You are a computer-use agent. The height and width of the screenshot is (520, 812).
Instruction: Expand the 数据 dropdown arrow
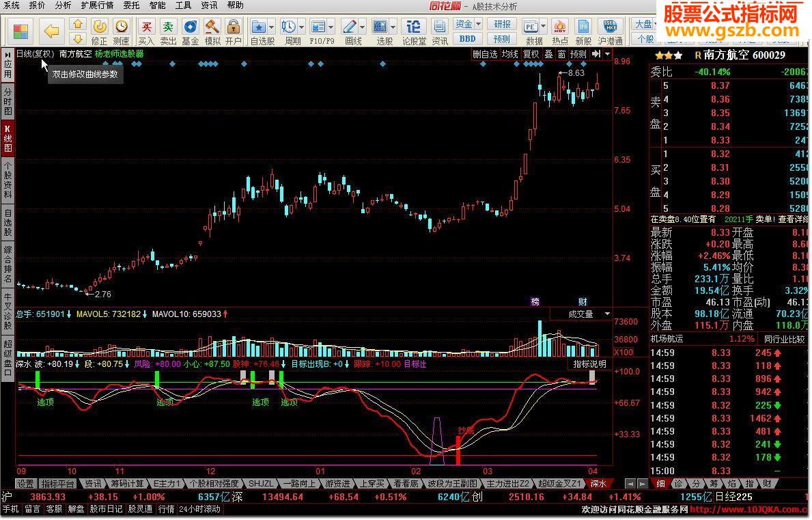pyautogui.click(x=543, y=27)
